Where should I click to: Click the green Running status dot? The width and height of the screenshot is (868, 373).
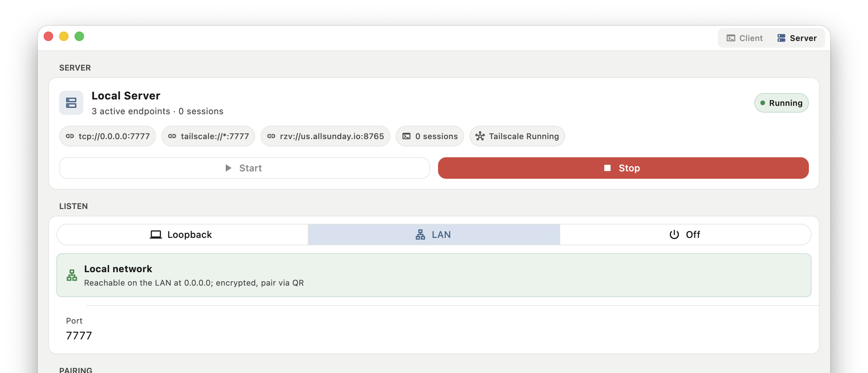(762, 103)
